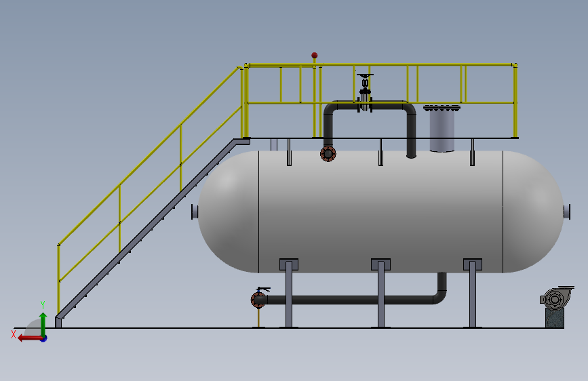Select the thin yellow support post under ball valve
Viewport: 588px width, 381px height.
point(258,318)
